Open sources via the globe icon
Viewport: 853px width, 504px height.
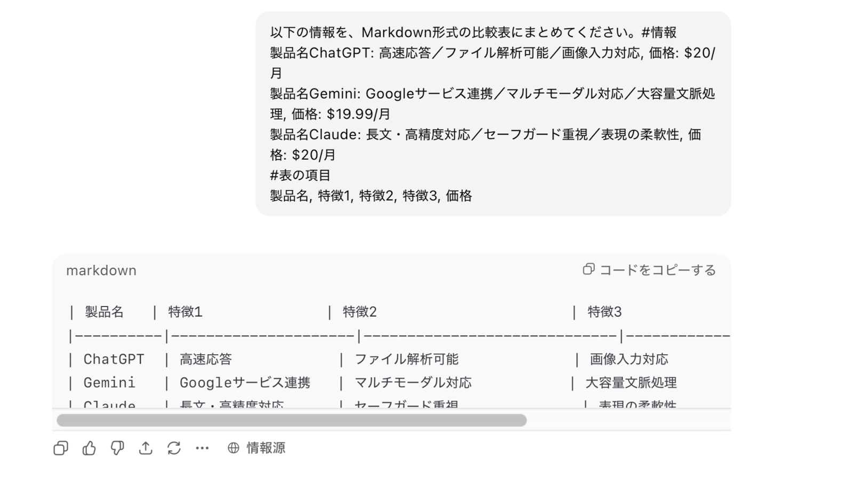232,448
